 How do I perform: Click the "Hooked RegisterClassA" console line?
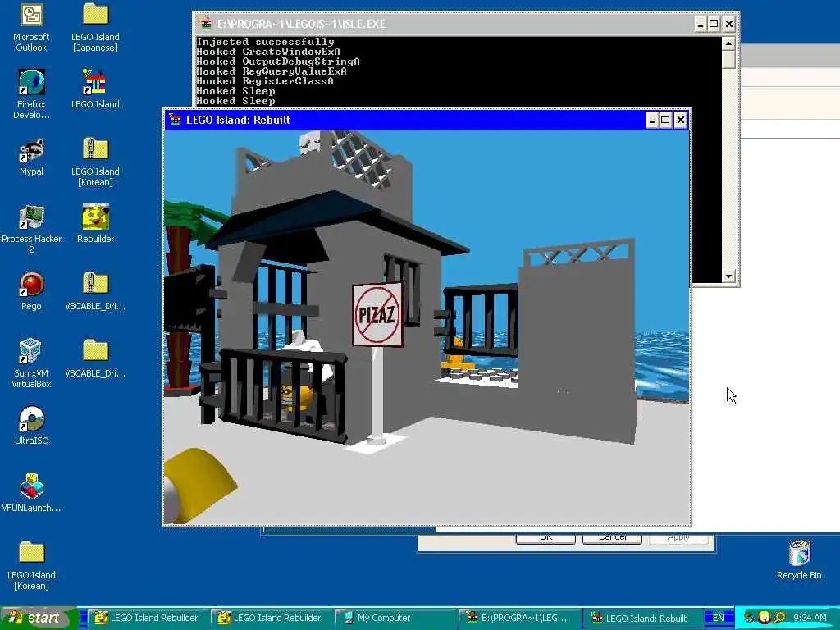(265, 81)
